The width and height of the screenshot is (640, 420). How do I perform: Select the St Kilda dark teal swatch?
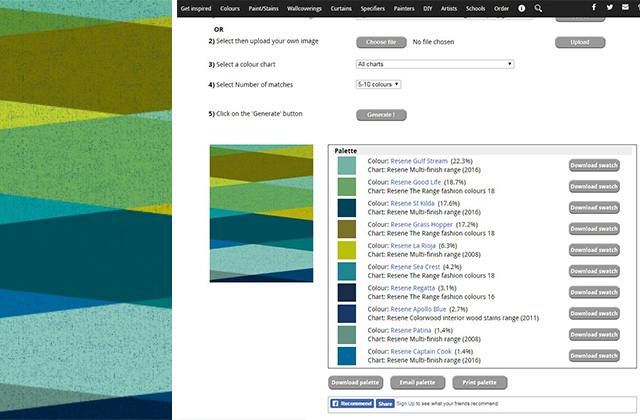point(347,208)
